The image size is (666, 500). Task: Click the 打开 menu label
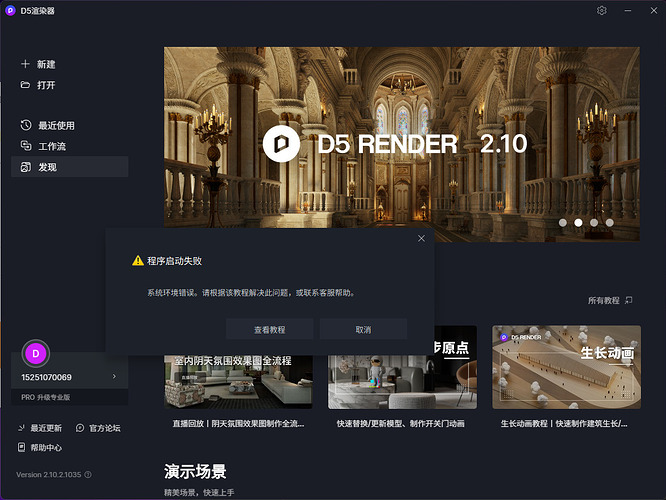46,85
